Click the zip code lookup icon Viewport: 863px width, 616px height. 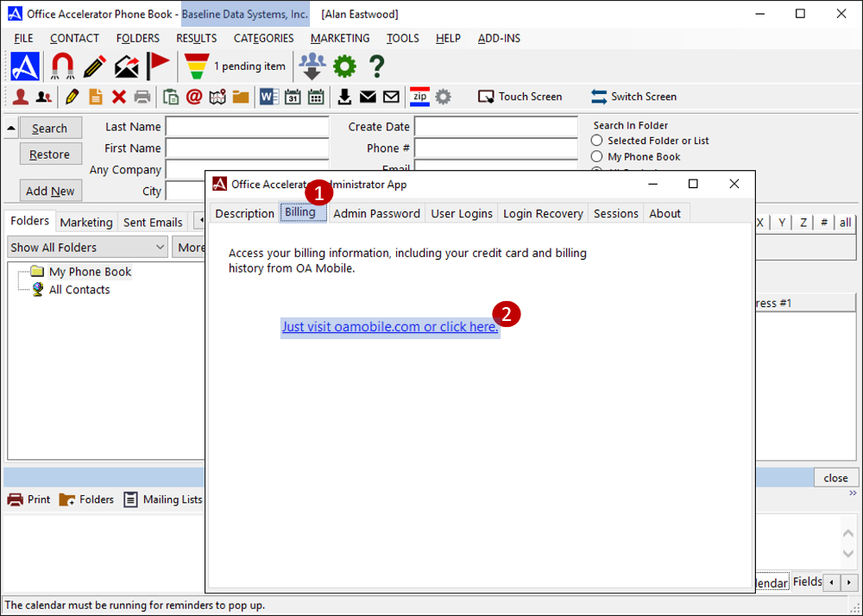(420, 97)
